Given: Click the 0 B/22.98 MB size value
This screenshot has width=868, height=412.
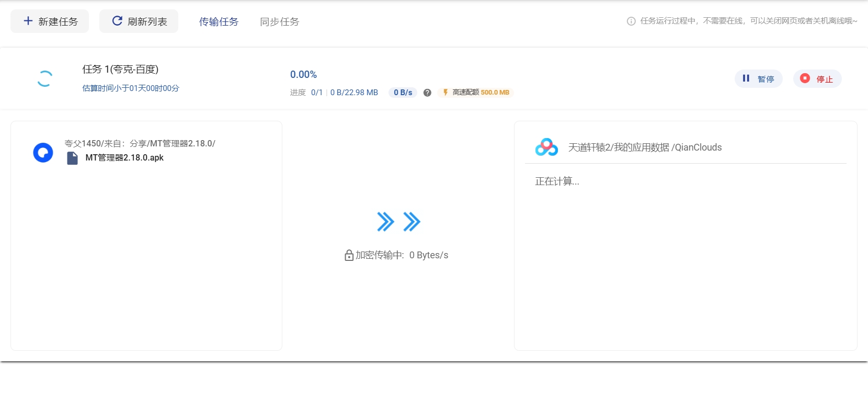Looking at the screenshot, I should tap(354, 93).
